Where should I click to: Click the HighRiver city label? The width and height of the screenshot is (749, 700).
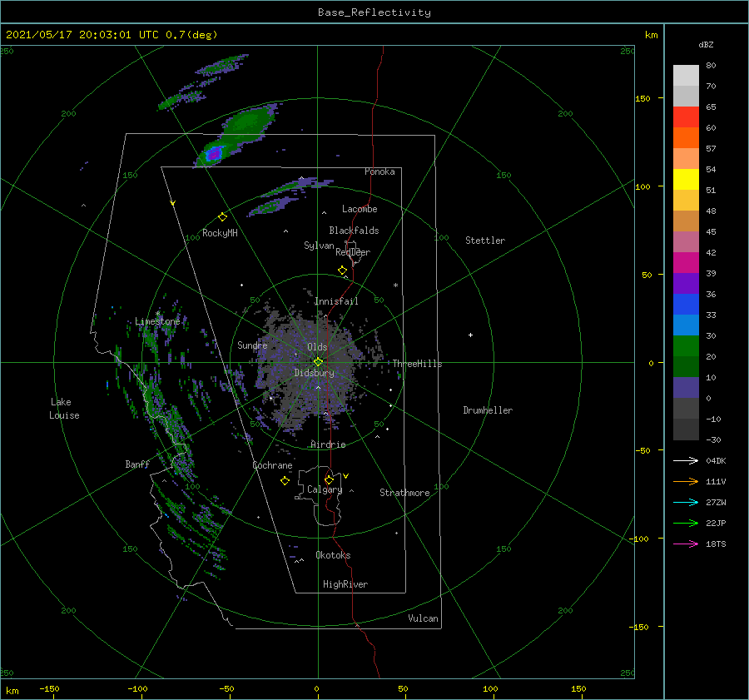pos(345,584)
